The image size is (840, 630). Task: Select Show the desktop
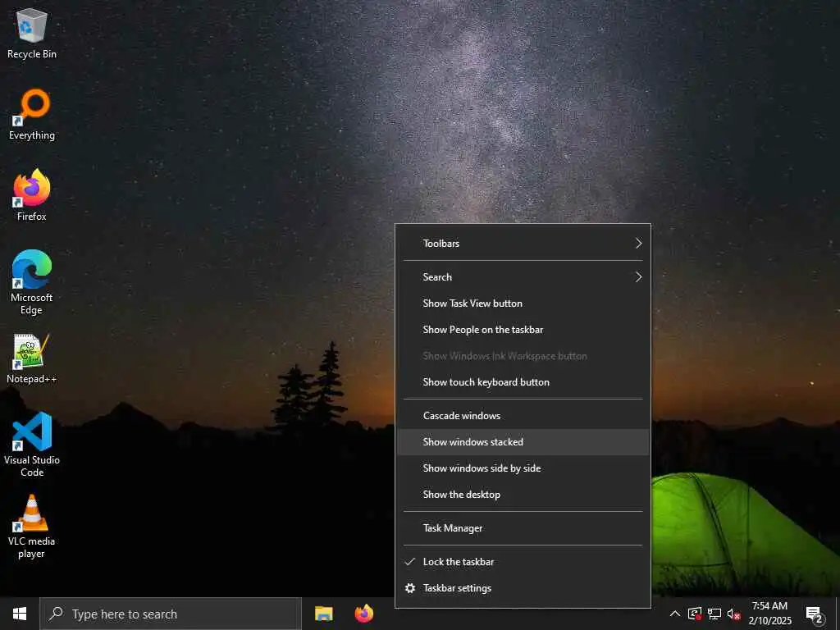click(523, 495)
